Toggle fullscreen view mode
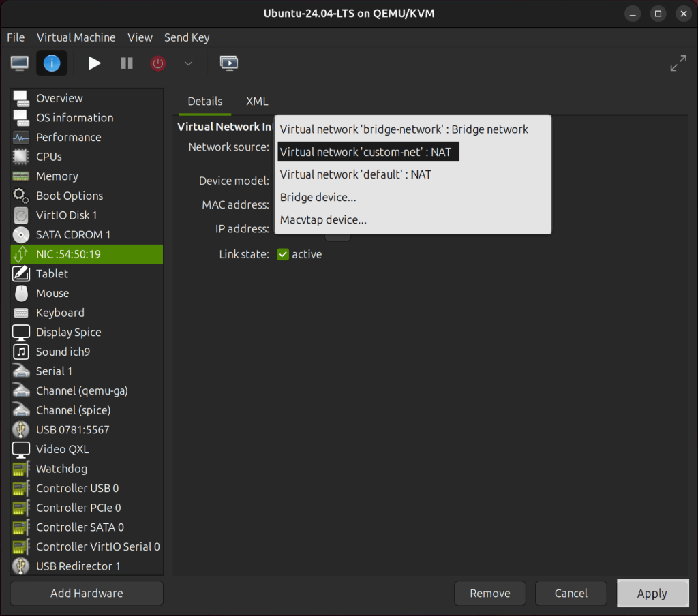The image size is (698, 616). pos(678,63)
